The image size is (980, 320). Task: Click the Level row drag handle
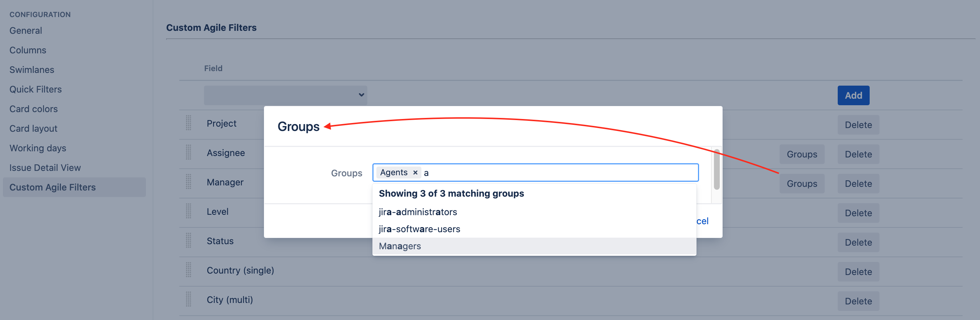pyautogui.click(x=188, y=211)
